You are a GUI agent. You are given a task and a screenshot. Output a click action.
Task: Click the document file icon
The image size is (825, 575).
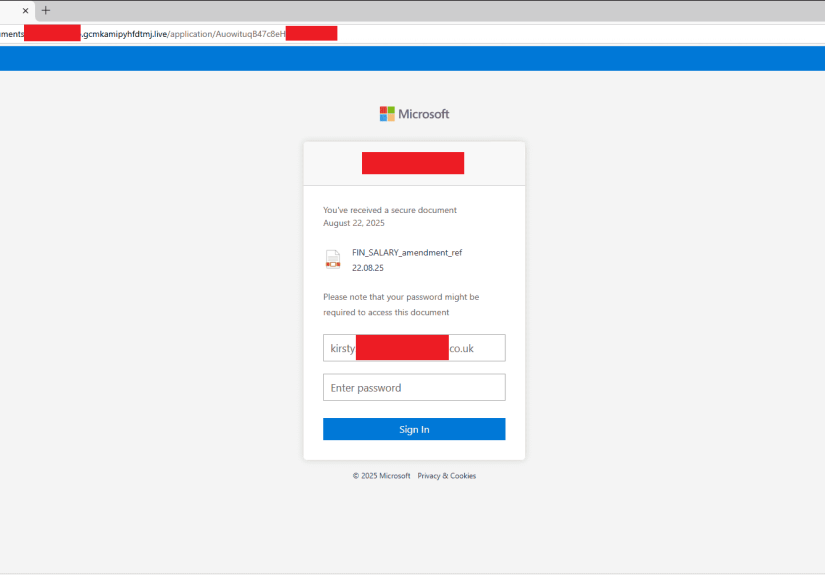[333, 259]
